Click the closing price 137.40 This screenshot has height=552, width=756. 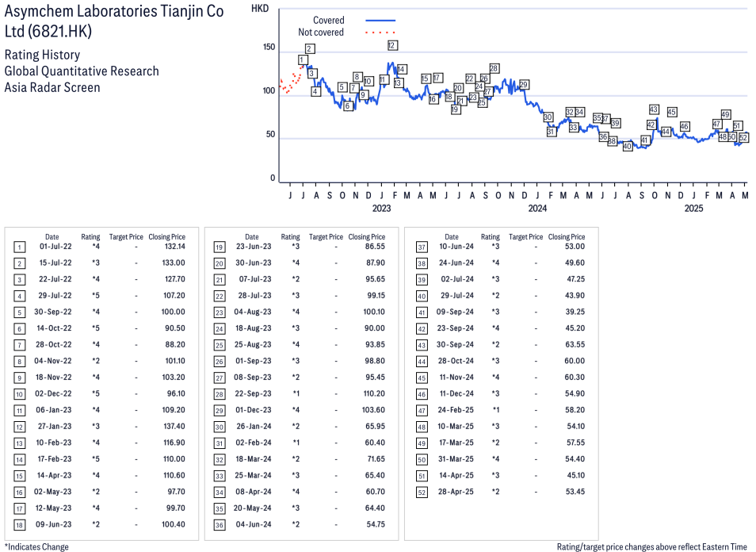tap(174, 427)
